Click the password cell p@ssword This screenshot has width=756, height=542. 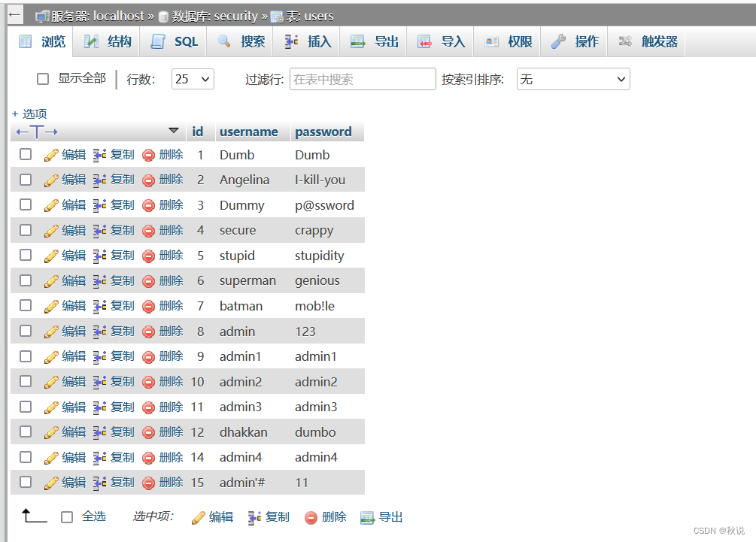[324, 206]
